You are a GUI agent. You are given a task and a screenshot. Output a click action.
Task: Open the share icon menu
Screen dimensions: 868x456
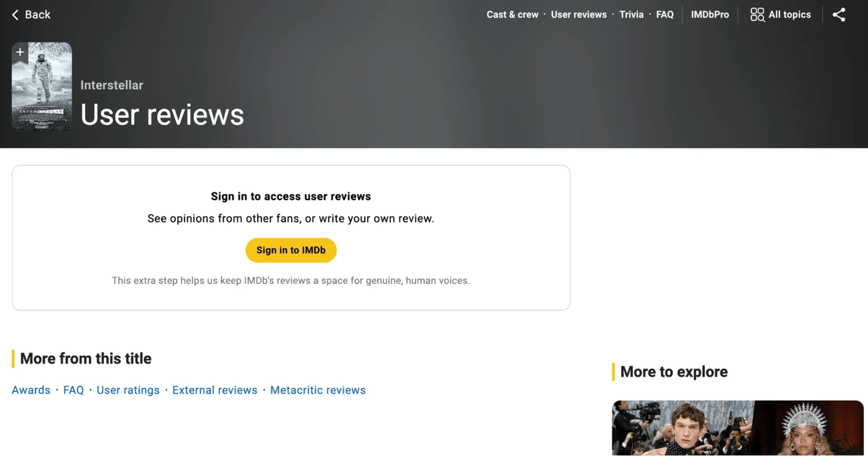(839, 15)
